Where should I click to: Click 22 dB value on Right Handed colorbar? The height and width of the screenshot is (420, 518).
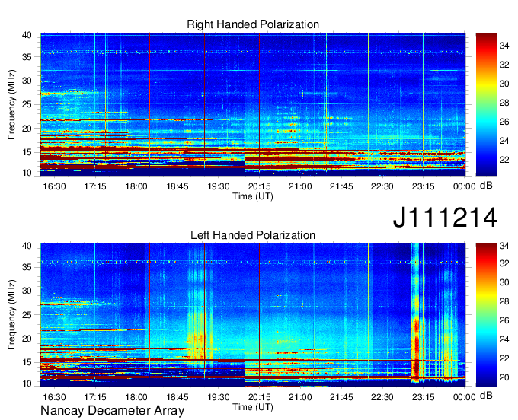tap(504, 160)
